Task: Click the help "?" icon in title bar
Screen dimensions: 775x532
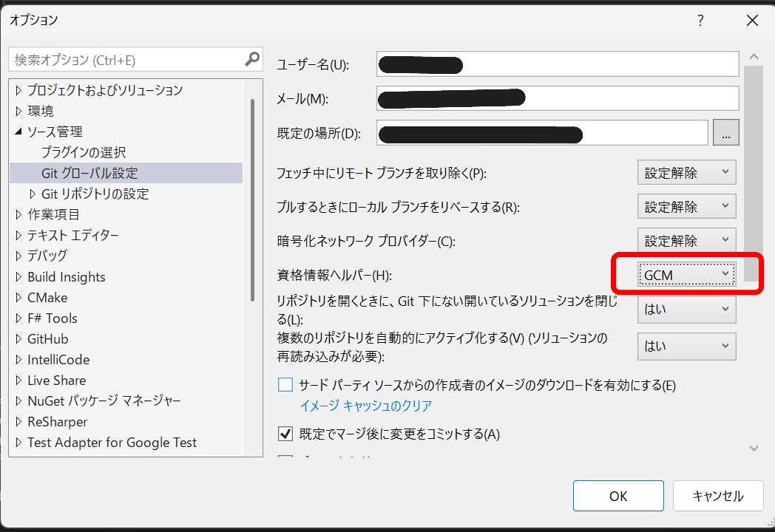Action: tap(700, 21)
